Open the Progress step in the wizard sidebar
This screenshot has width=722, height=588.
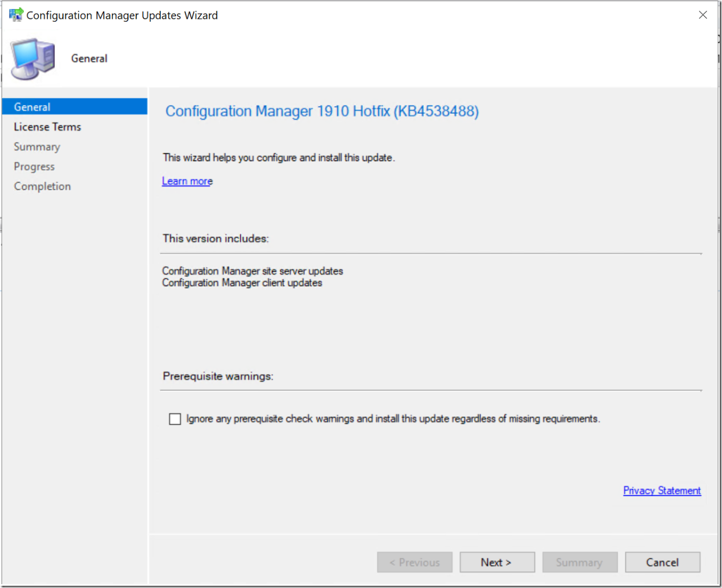(x=34, y=166)
